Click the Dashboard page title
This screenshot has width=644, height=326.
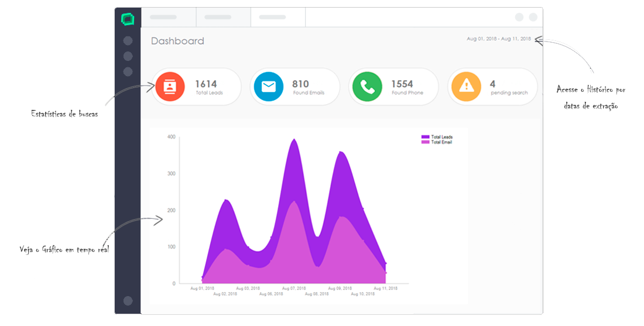tap(177, 41)
